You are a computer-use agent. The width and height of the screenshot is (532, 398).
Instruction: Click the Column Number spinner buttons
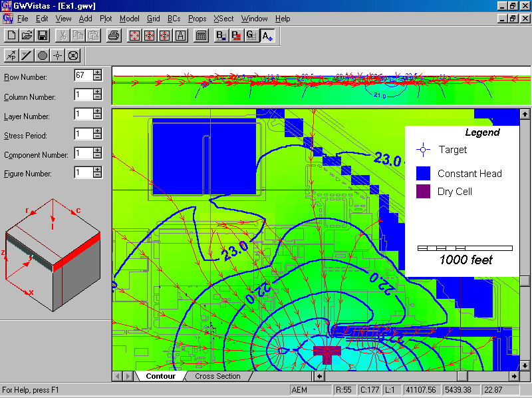pyautogui.click(x=97, y=95)
